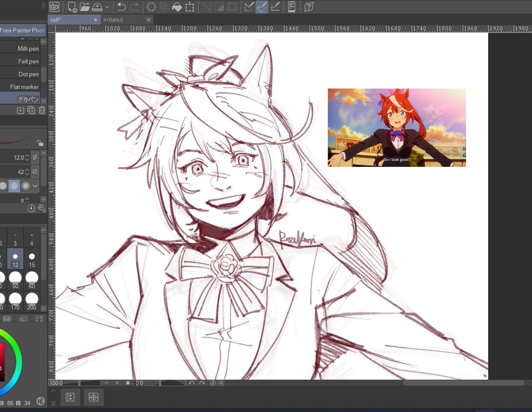Open a file from folder icon
The width and height of the screenshot is (532, 412).
point(85,7)
